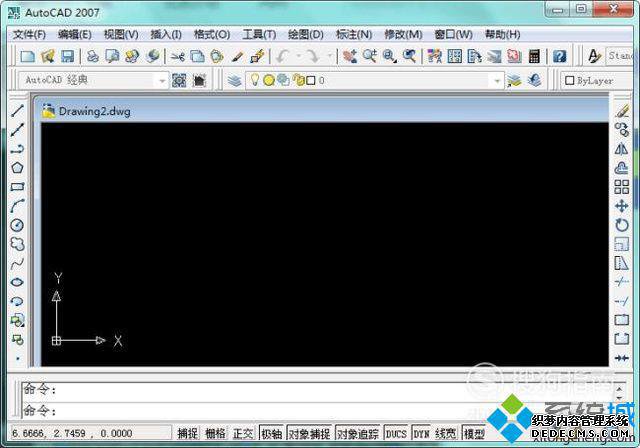Toggle 对象捕捉 object snap
This screenshot has width=640, height=448.
[x=309, y=433]
